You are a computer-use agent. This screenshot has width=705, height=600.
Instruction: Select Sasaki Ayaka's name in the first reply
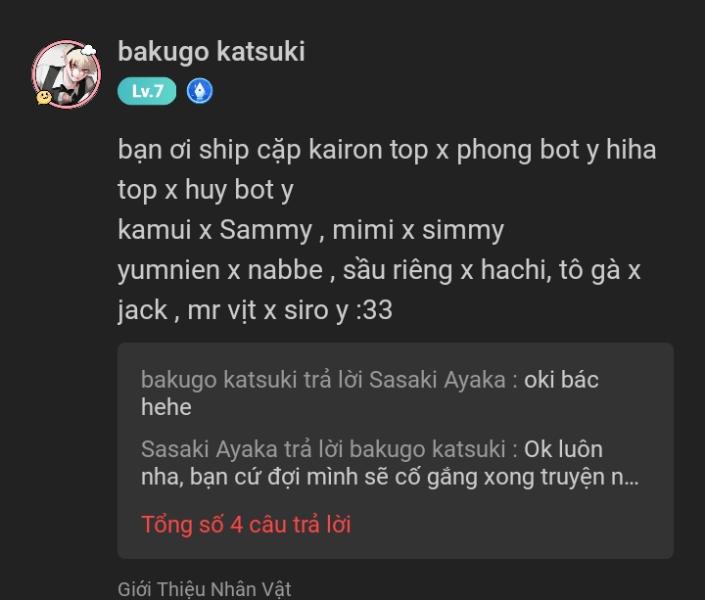click(437, 380)
